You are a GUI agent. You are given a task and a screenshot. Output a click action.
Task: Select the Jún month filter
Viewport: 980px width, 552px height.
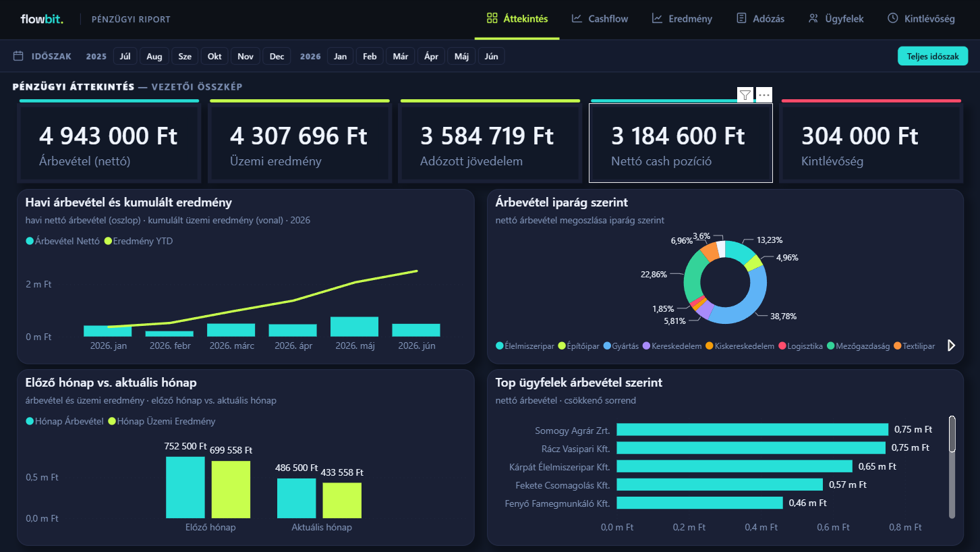(x=492, y=56)
